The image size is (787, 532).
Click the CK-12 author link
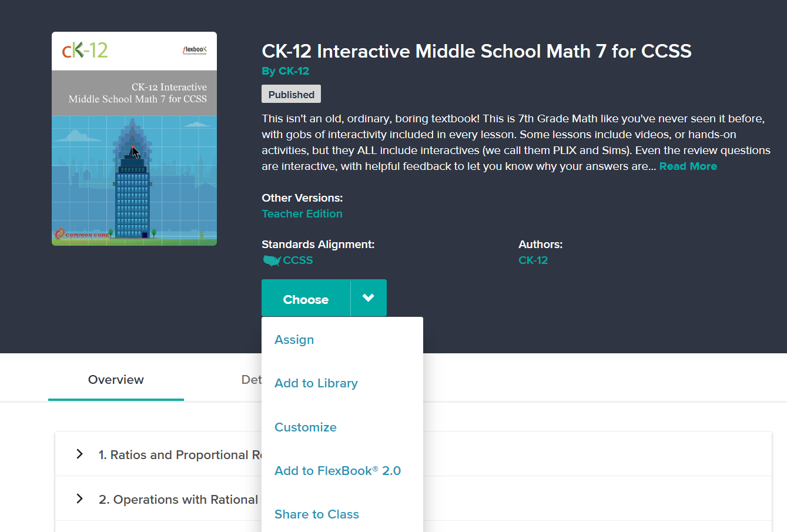[x=533, y=260]
